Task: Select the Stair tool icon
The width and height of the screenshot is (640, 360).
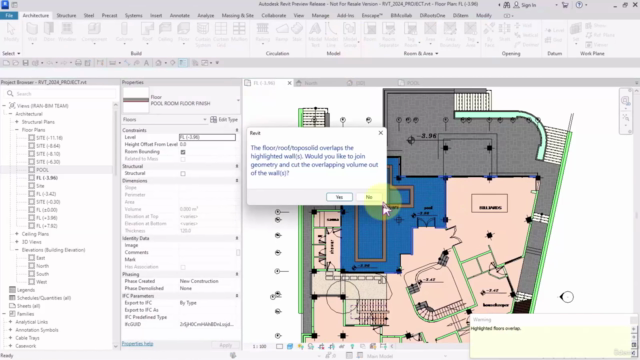Action: click(x=297, y=29)
